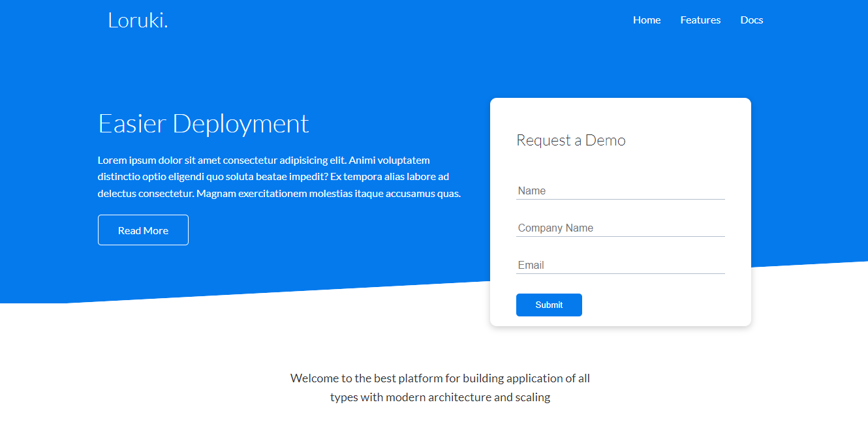This screenshot has height=426, width=868.
Task: Click the line starting 'delectus consectetur'
Action: click(x=279, y=194)
